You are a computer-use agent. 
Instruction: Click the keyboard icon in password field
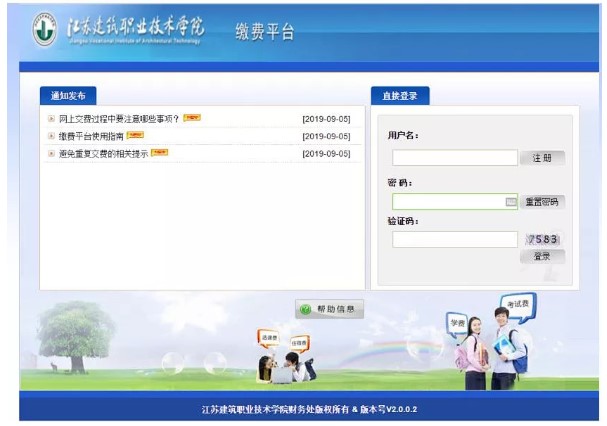point(511,201)
